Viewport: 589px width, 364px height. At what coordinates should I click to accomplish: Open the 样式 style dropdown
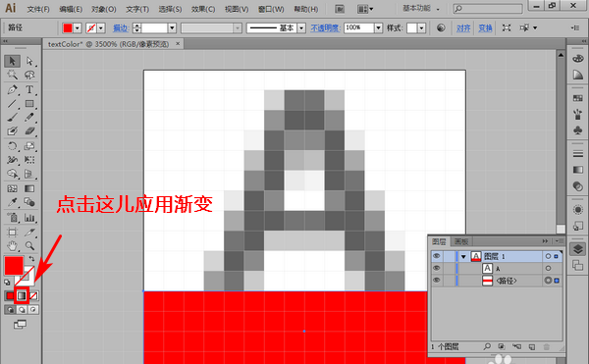tap(421, 27)
